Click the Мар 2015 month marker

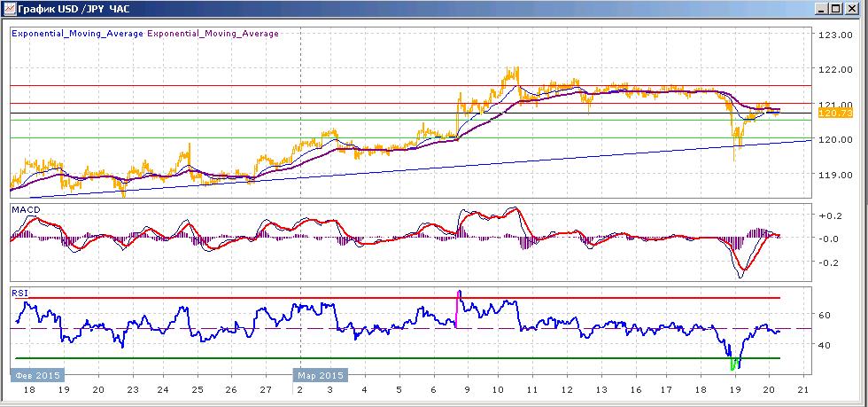click(321, 374)
